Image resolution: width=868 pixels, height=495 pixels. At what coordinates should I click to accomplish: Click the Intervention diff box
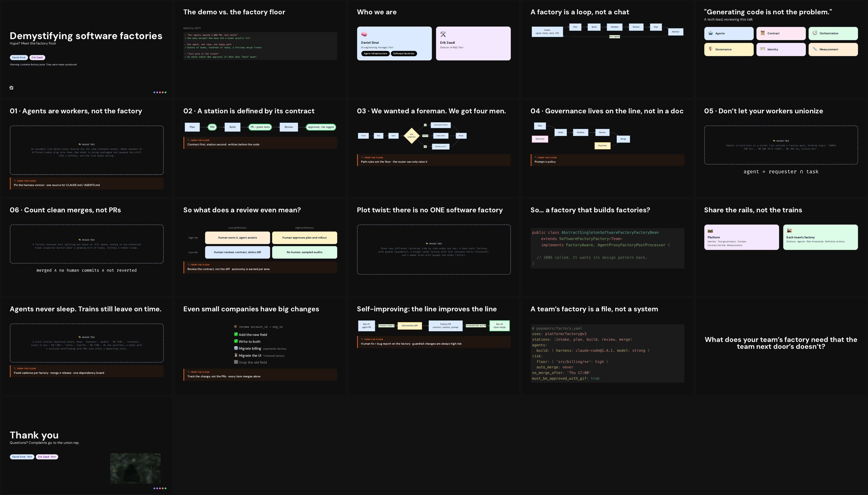click(410, 326)
